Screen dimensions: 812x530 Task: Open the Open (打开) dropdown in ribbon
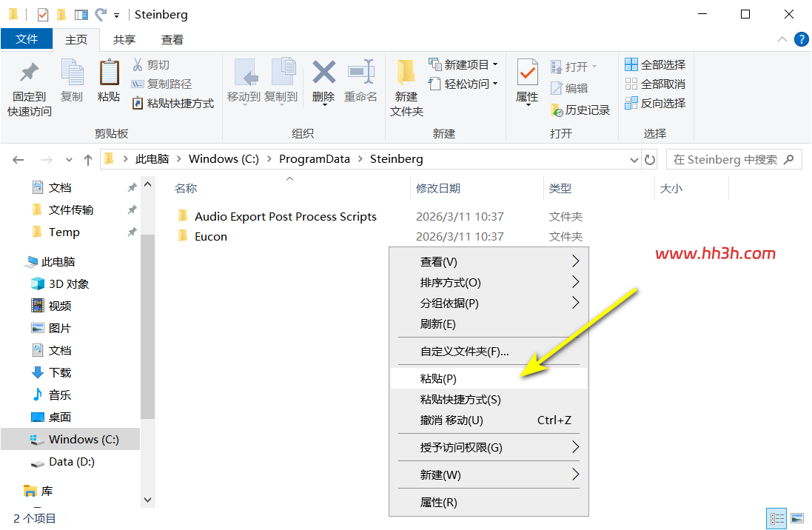click(x=574, y=67)
